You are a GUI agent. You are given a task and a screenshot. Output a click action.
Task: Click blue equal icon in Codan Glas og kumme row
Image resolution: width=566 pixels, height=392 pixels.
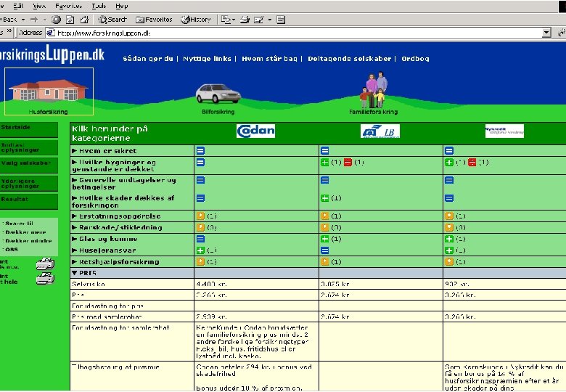(x=201, y=239)
